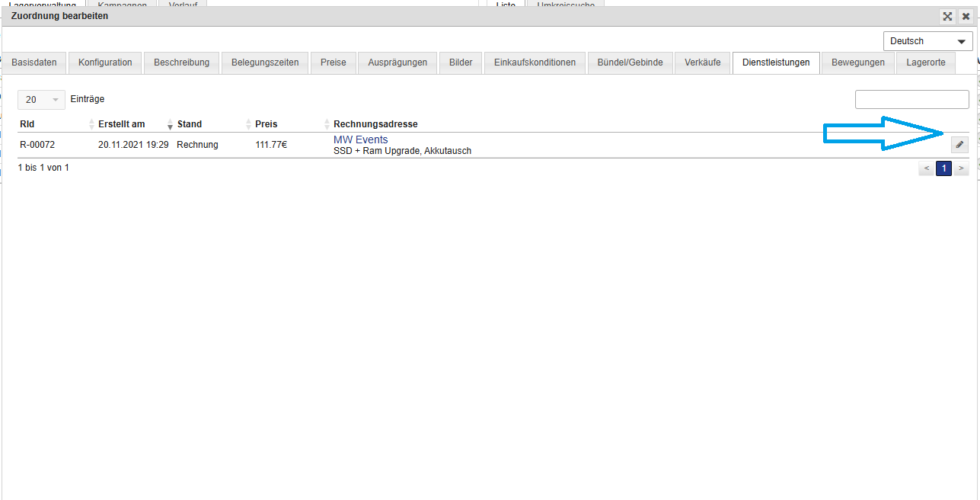Open the Bündel/Gebinde tab
This screenshot has width=980, height=500.
click(630, 62)
